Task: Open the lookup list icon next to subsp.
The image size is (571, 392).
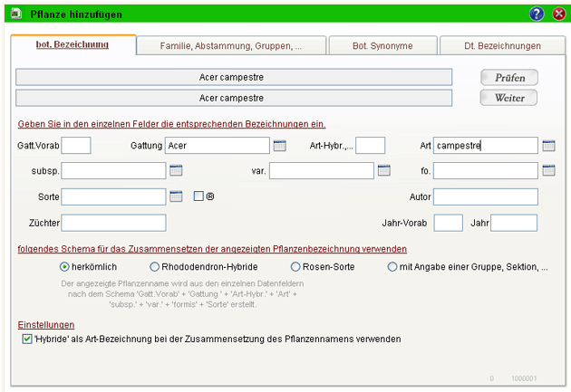Action: coord(176,170)
